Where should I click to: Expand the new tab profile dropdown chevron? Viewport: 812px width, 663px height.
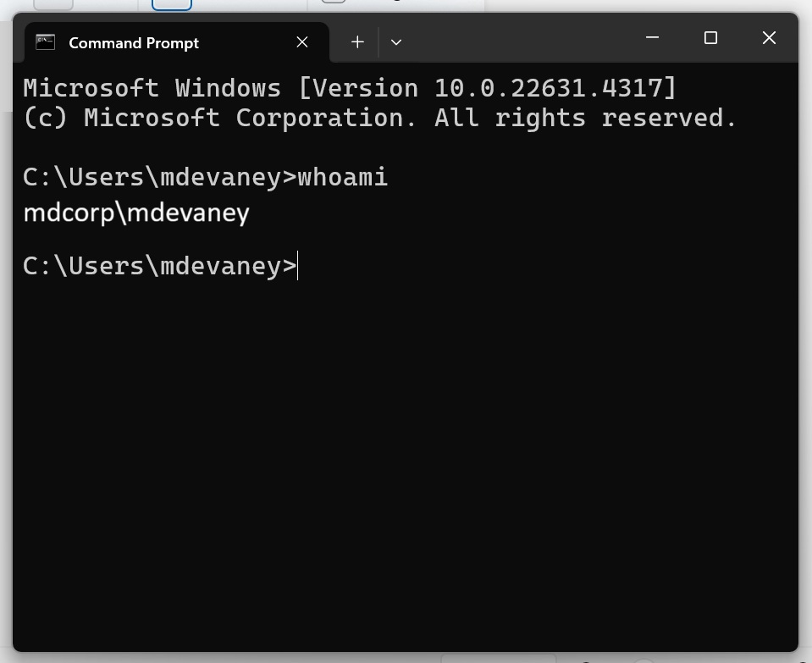[x=396, y=42]
